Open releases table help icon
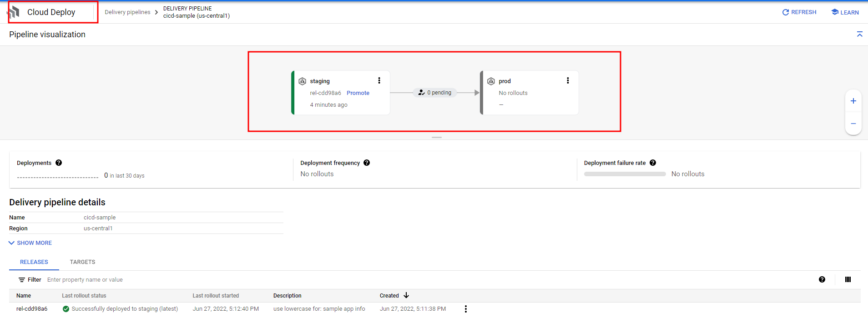 pyautogui.click(x=822, y=279)
